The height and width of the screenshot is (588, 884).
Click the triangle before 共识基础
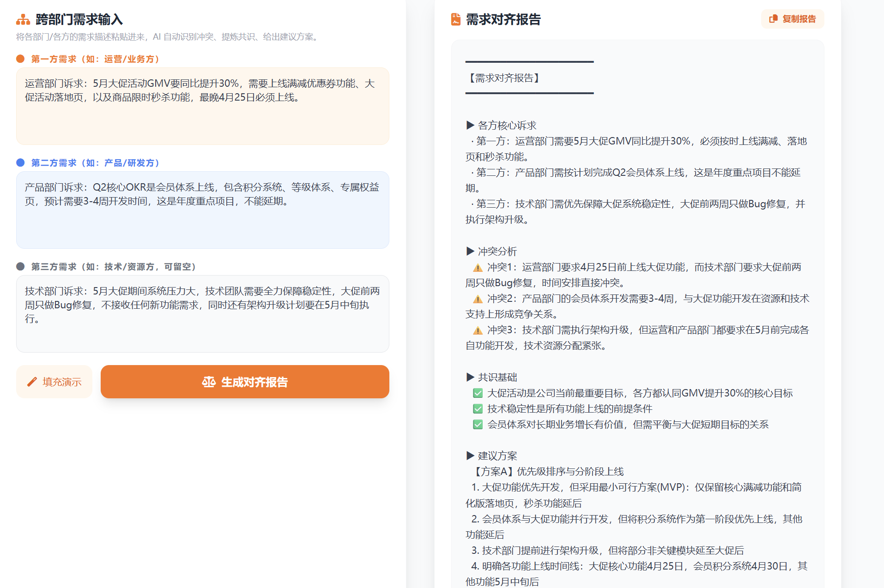(470, 377)
